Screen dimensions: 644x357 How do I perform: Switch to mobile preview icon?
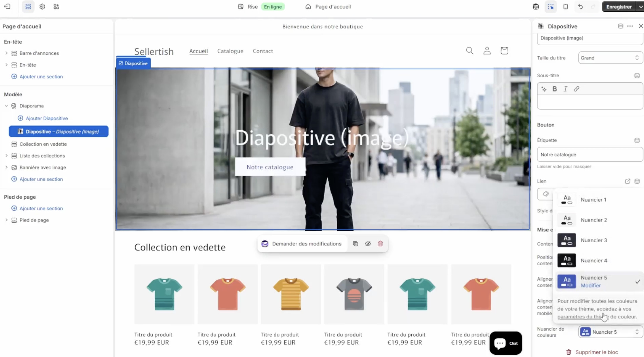click(565, 7)
